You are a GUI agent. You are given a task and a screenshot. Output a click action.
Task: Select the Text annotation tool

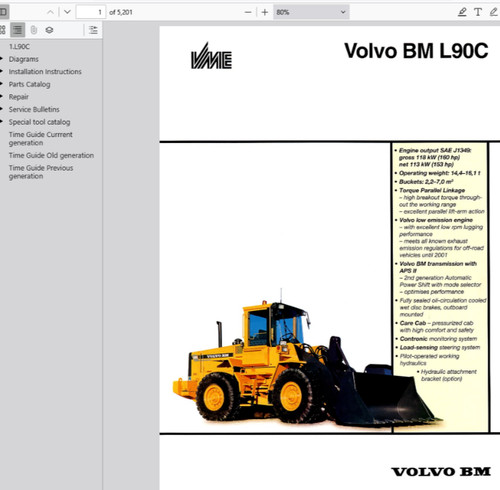coord(478,12)
